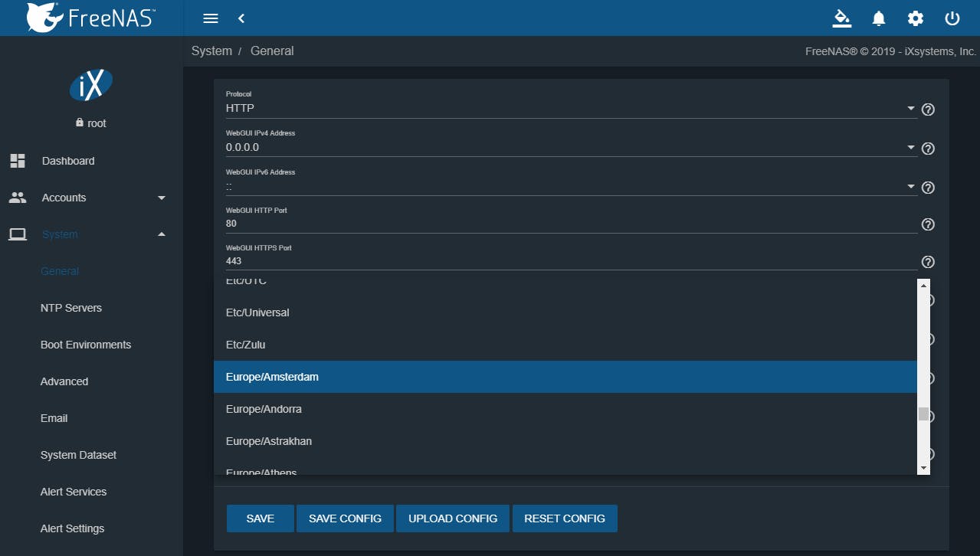The height and width of the screenshot is (556, 980).
Task: Click the WebGUI HTTP Port field
Action: tap(571, 224)
